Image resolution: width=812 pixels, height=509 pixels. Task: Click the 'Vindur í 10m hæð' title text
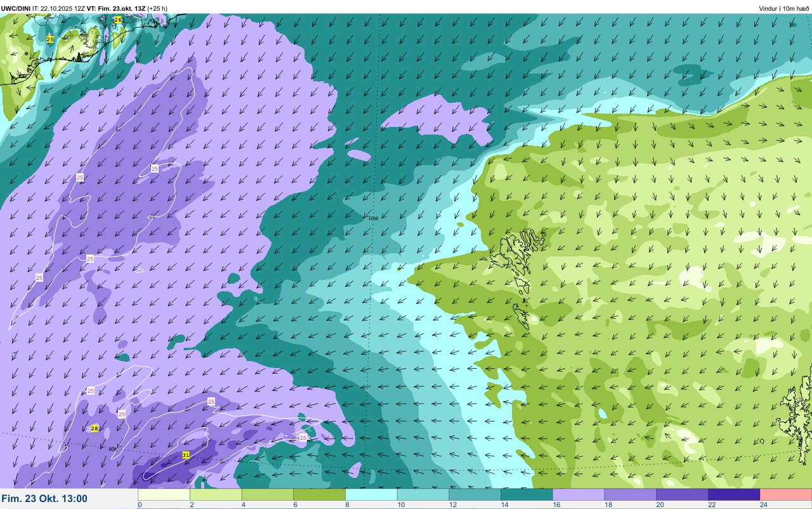(x=783, y=8)
